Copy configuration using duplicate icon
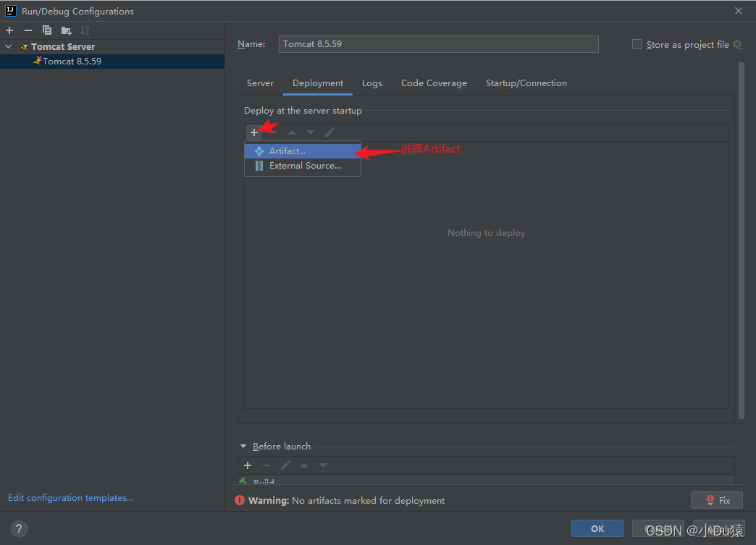Viewport: 756px width, 545px height. (47, 30)
